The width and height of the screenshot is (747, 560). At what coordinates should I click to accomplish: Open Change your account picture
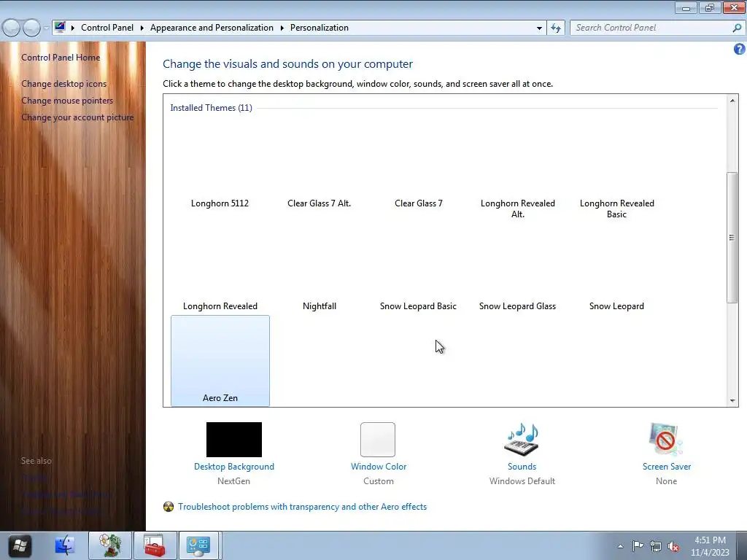click(77, 117)
